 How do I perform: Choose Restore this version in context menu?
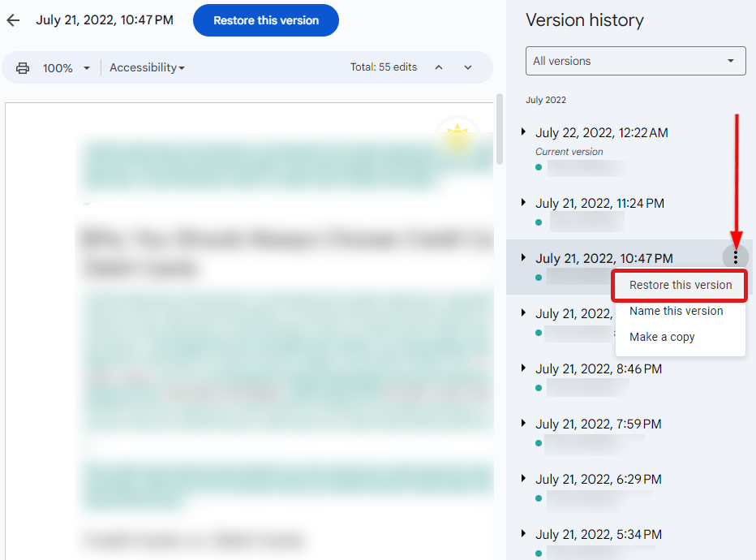[681, 285]
